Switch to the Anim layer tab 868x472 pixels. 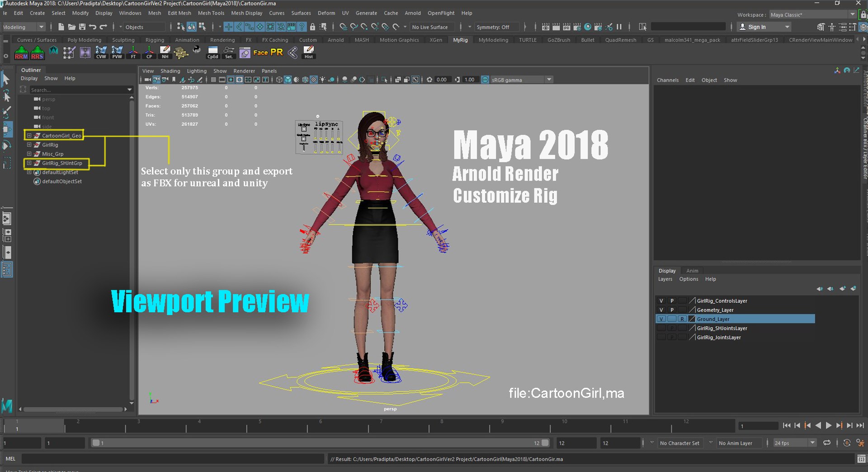pos(692,271)
